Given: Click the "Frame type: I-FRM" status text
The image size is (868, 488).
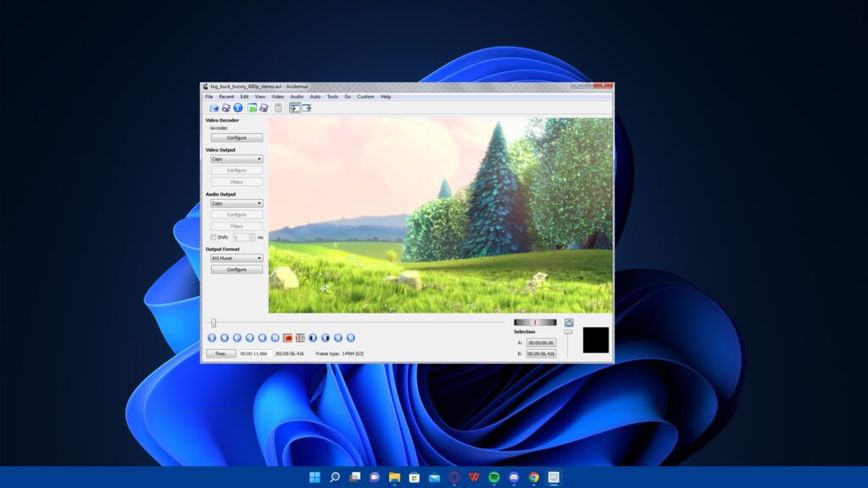Looking at the screenshot, I should coord(339,353).
